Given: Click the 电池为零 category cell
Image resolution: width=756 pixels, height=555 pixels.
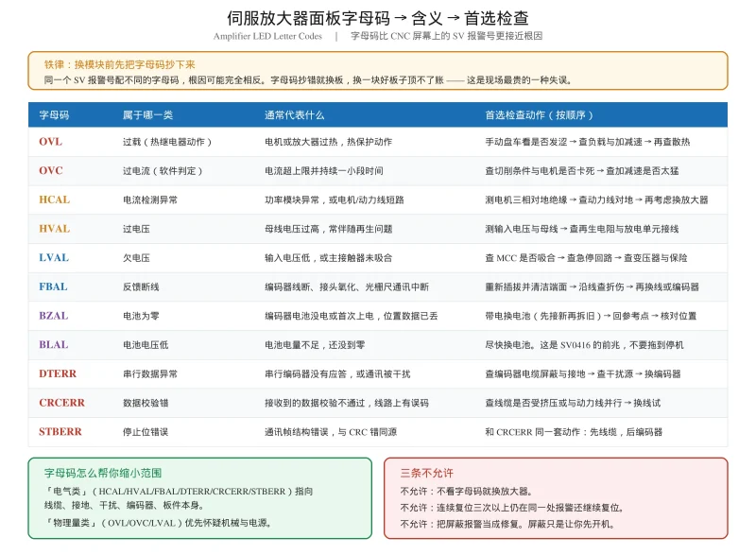Looking at the screenshot, I should 141,316.
